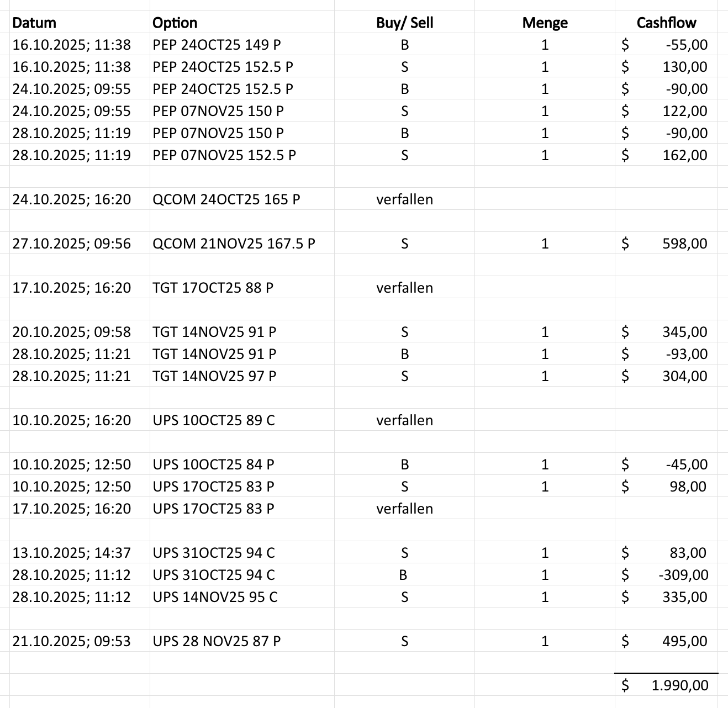728x708 pixels.
Task: Click the date cell 13.10.2025; 14:37
Action: tap(72, 553)
